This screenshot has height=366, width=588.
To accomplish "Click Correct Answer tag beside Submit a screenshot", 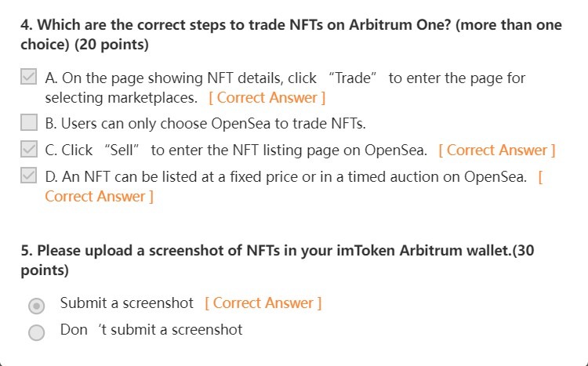I will click(x=263, y=303).
